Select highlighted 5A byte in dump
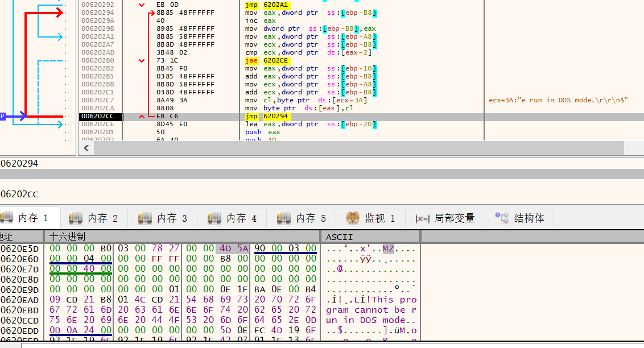 coord(242,248)
